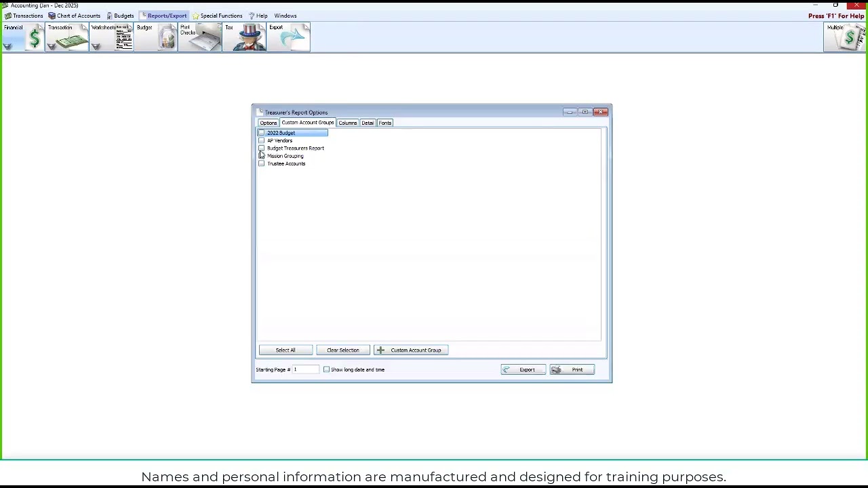Open the Reports/Export menu

(x=163, y=16)
